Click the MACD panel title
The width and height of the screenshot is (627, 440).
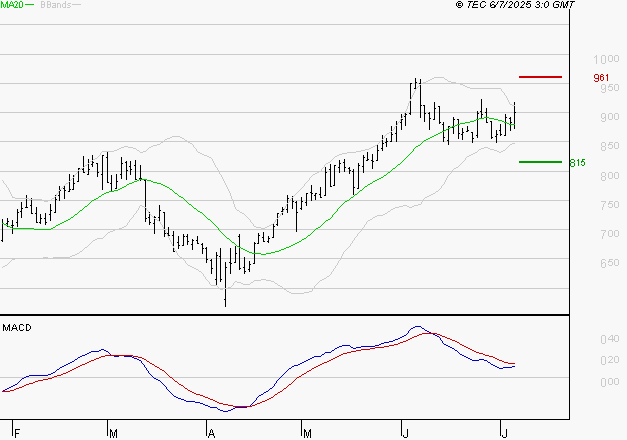coord(17,328)
